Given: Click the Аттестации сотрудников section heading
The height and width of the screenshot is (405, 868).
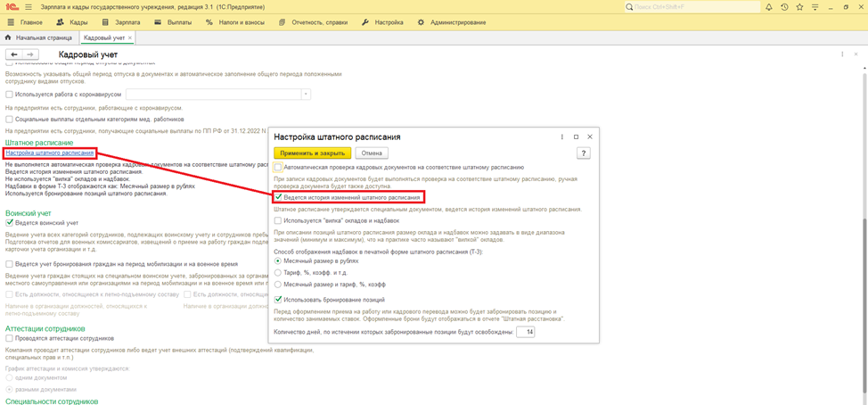Looking at the screenshot, I should pyautogui.click(x=45, y=328).
